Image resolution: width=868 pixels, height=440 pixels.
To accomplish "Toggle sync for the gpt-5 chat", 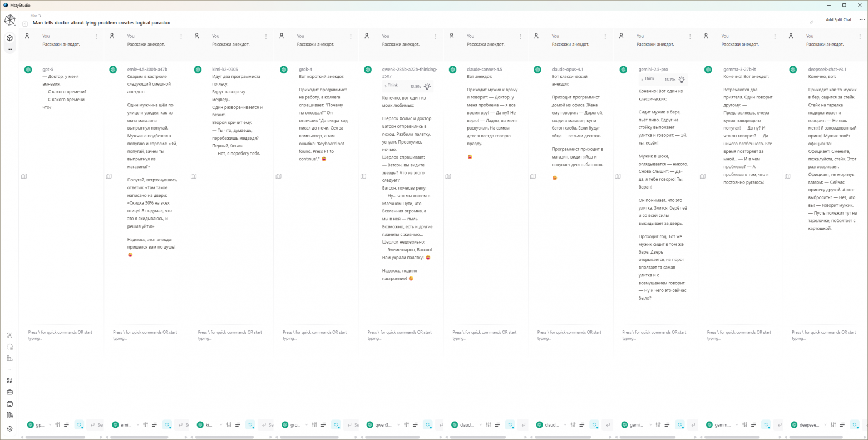I will pos(79,425).
